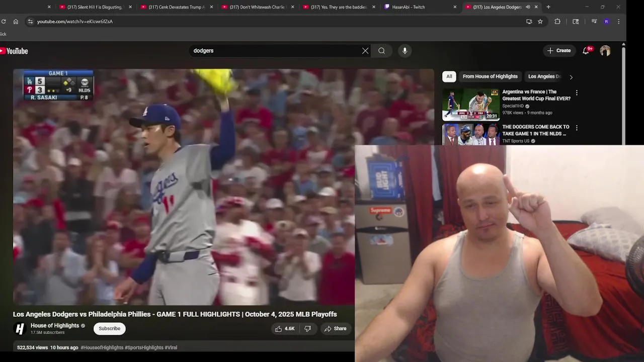Open 'The Dodgers Come Back' video title

click(536, 130)
